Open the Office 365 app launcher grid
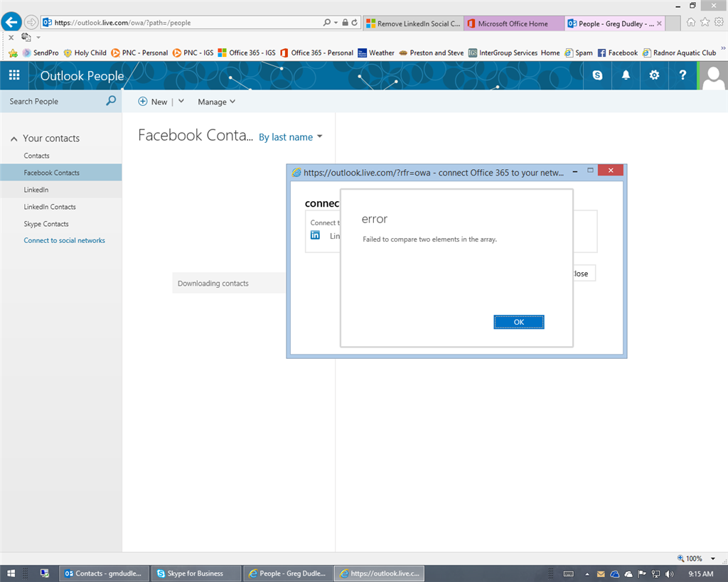This screenshot has height=582, width=728. (x=14, y=75)
